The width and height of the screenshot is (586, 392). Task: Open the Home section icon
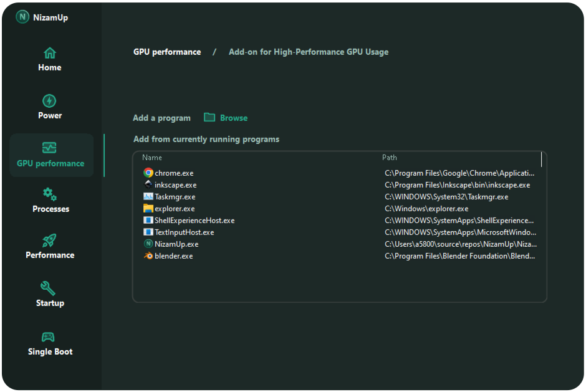[x=50, y=53]
